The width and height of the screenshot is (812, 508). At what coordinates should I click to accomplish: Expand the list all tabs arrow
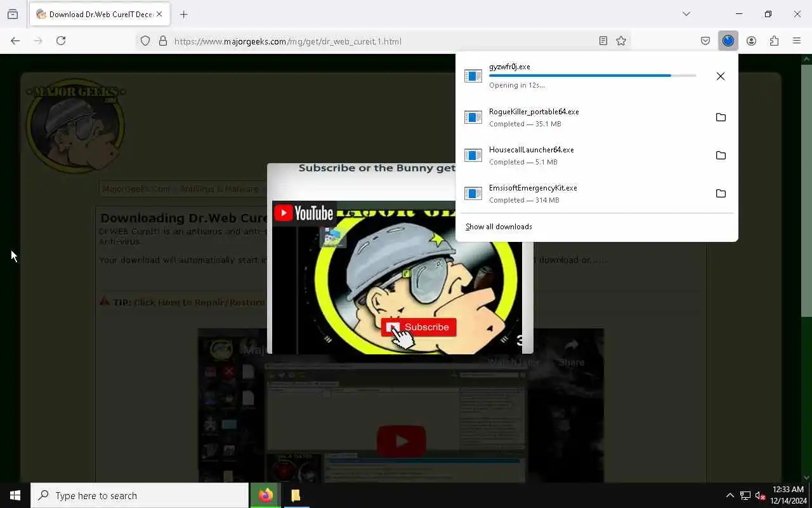pyautogui.click(x=686, y=14)
